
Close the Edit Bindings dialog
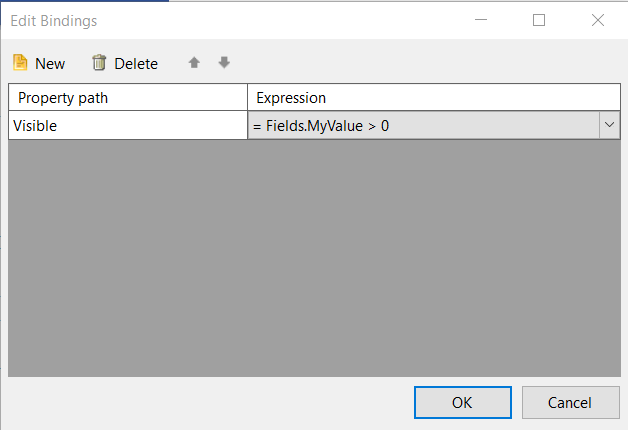598,20
